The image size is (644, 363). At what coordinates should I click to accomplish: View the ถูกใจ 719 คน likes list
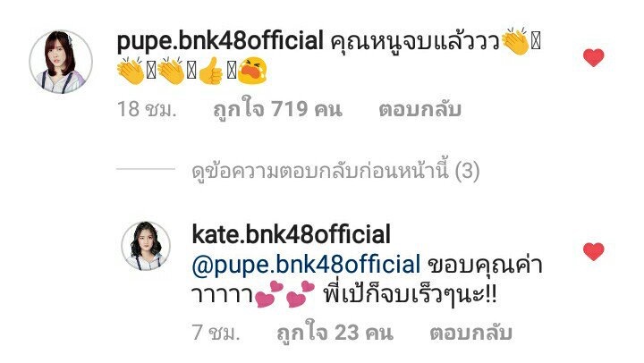point(277,110)
